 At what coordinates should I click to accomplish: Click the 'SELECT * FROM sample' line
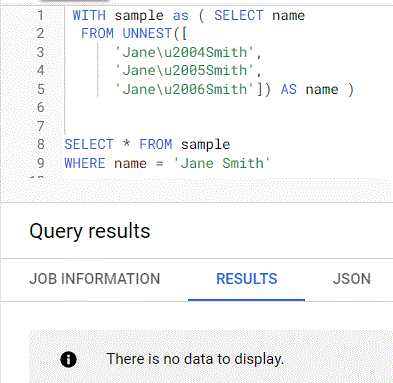(147, 144)
